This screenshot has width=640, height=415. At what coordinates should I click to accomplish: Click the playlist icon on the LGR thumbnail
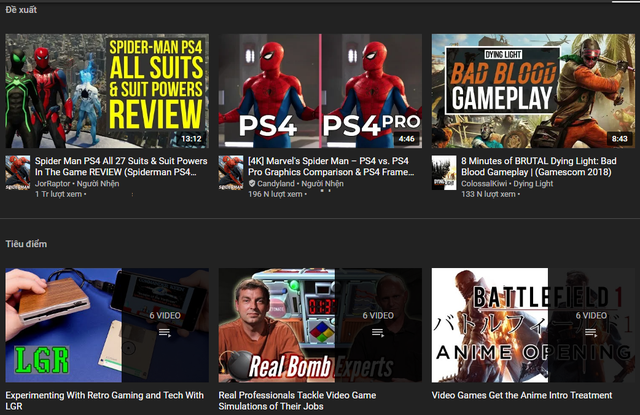pyautogui.click(x=165, y=333)
